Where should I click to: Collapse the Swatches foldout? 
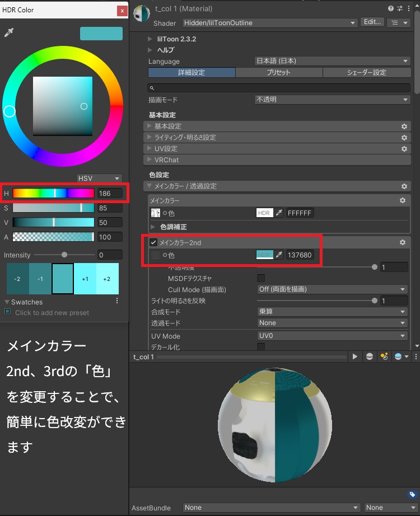(7, 302)
